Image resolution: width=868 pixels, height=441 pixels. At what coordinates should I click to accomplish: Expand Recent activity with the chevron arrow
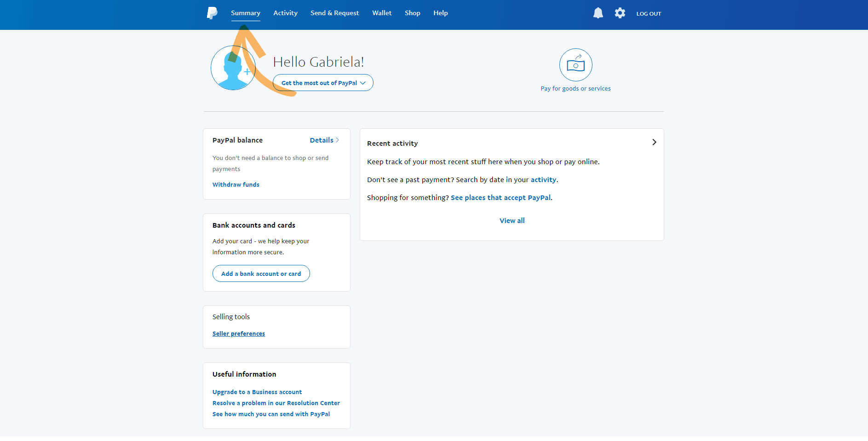pyautogui.click(x=654, y=142)
